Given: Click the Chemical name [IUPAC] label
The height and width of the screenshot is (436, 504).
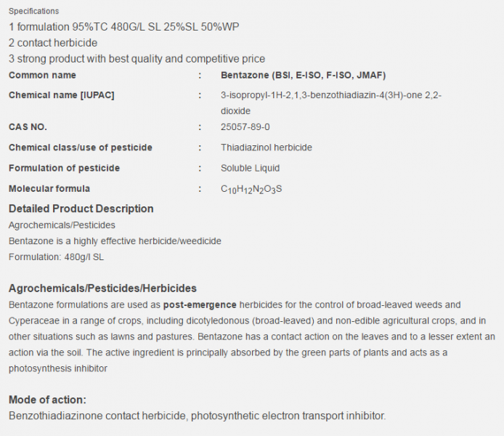Looking at the screenshot, I should [x=62, y=95].
